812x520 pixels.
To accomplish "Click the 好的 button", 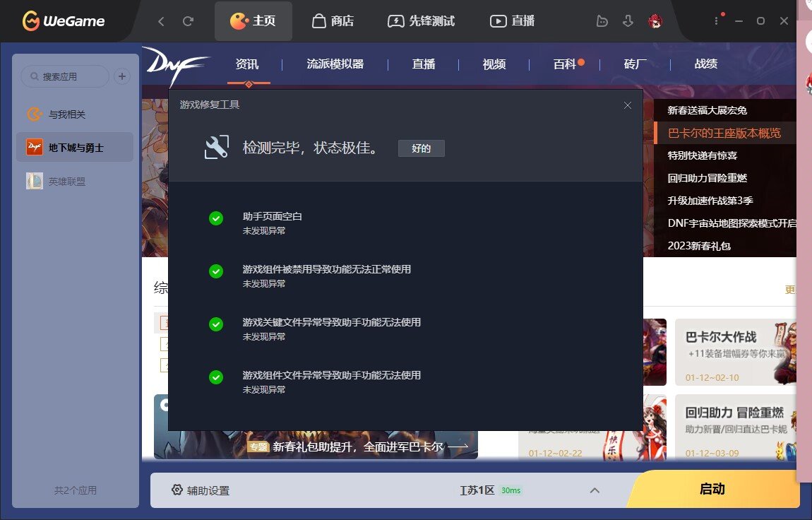I will 421,148.
